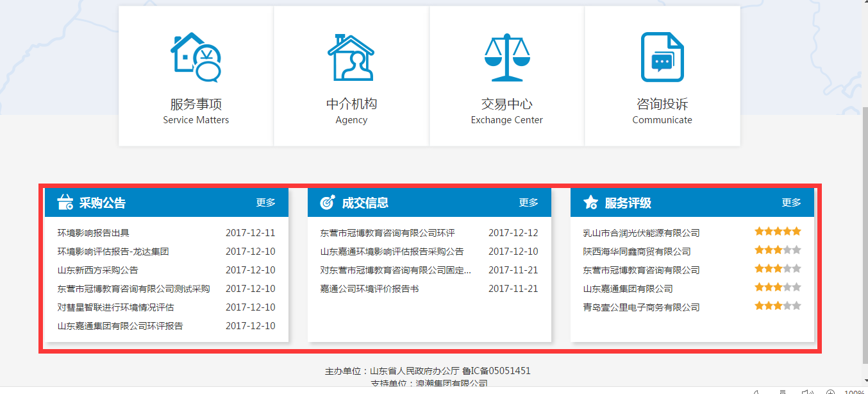Viewport: 868px width, 394px height.
Task: Open 青岛壹公里电子商务有限公司 rating entry
Action: [x=641, y=307]
